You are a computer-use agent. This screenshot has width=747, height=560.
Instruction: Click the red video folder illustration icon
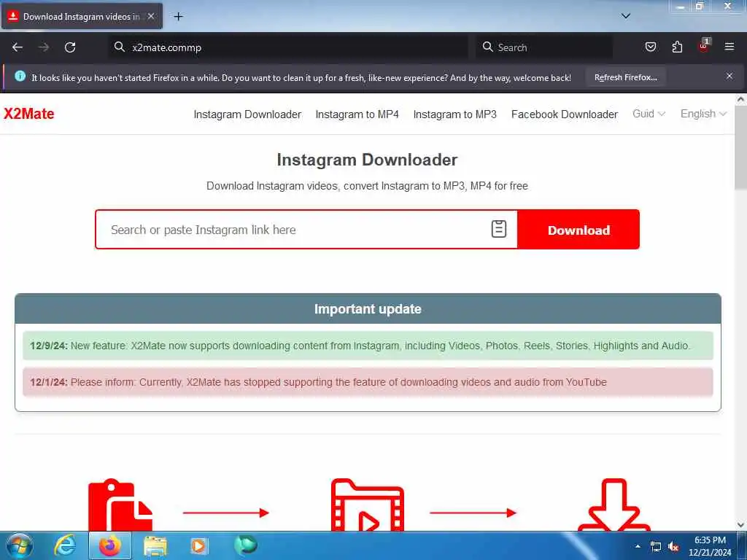pyautogui.click(x=368, y=505)
